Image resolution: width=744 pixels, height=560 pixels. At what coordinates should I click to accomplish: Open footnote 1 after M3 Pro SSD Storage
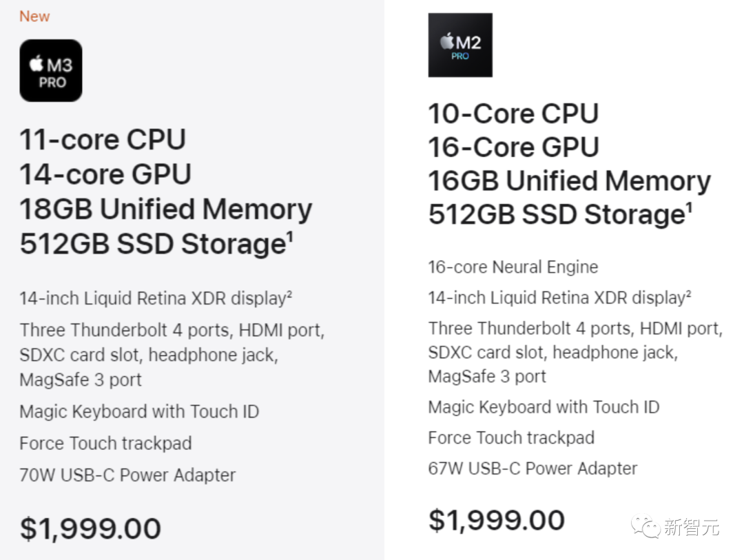click(290, 237)
